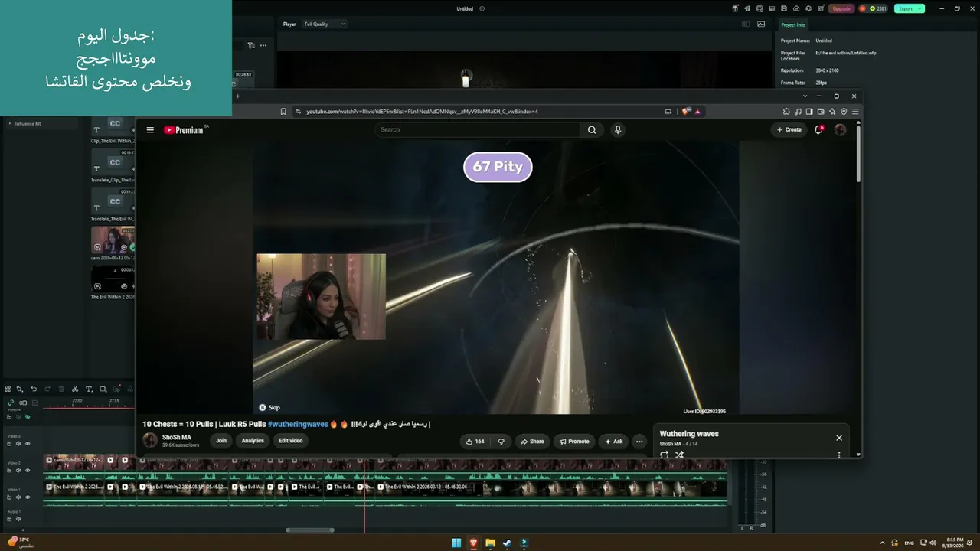
Task: Start voice search with the microphone
Action: 618,130
